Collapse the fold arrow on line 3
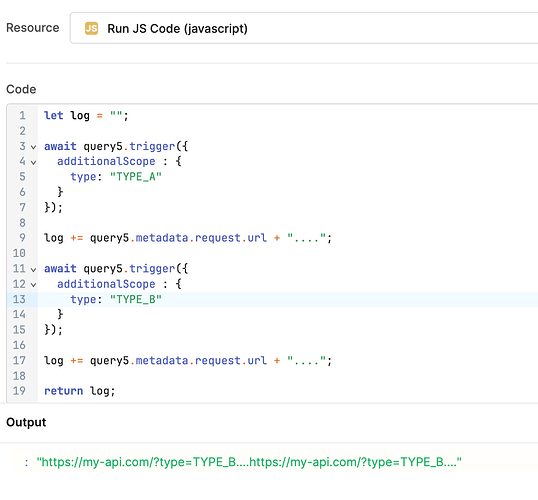This screenshot has width=538, height=500. [33, 147]
